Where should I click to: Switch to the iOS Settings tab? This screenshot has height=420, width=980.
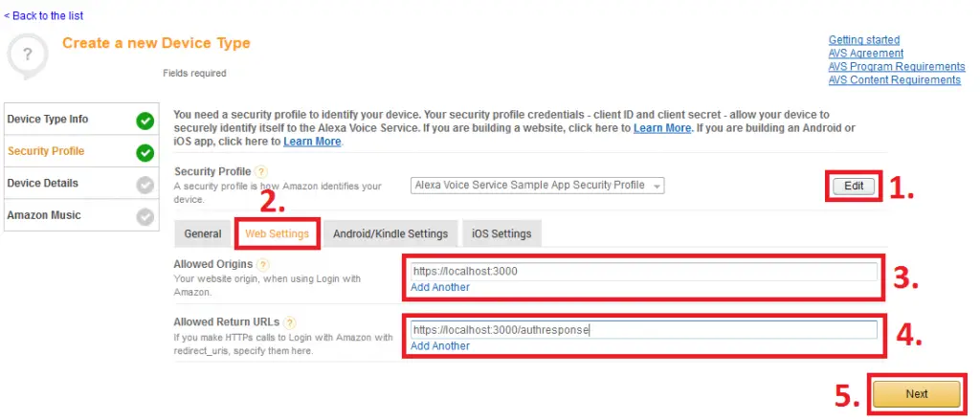coord(501,233)
